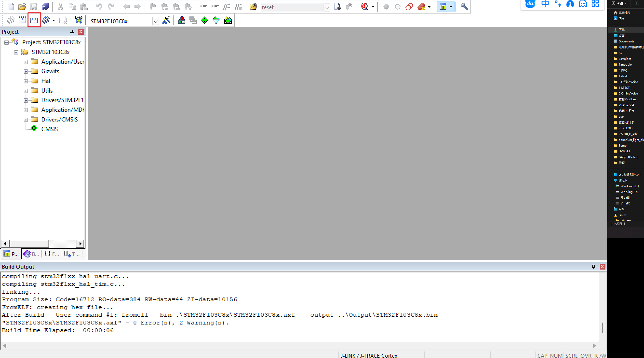This screenshot has width=644, height=358.
Task: Toggle pin on Build Output panel
Action: (x=593, y=266)
